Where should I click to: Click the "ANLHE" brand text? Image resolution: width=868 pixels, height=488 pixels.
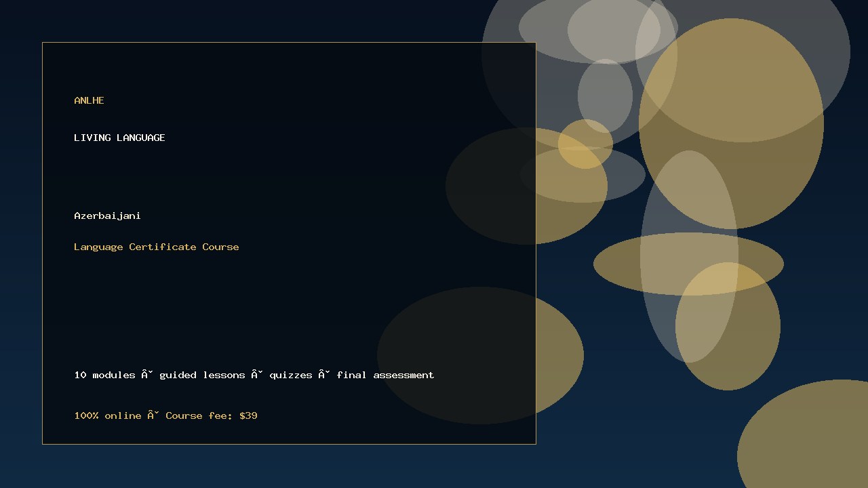point(89,100)
